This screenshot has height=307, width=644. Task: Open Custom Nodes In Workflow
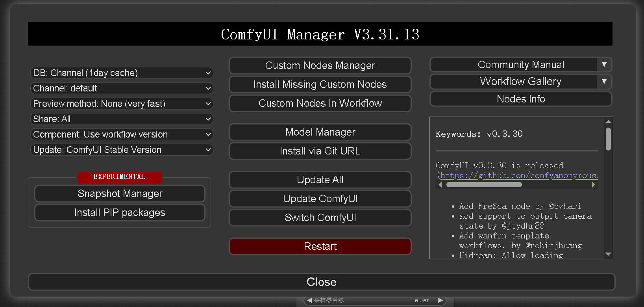320,103
